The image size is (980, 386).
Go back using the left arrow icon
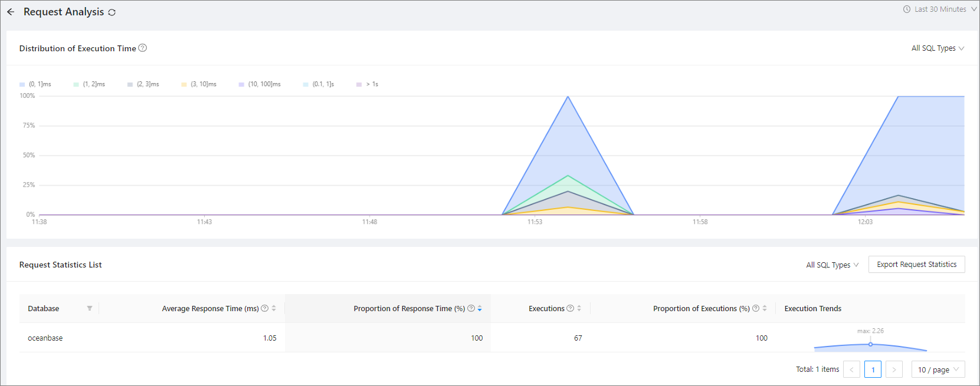pos(11,12)
